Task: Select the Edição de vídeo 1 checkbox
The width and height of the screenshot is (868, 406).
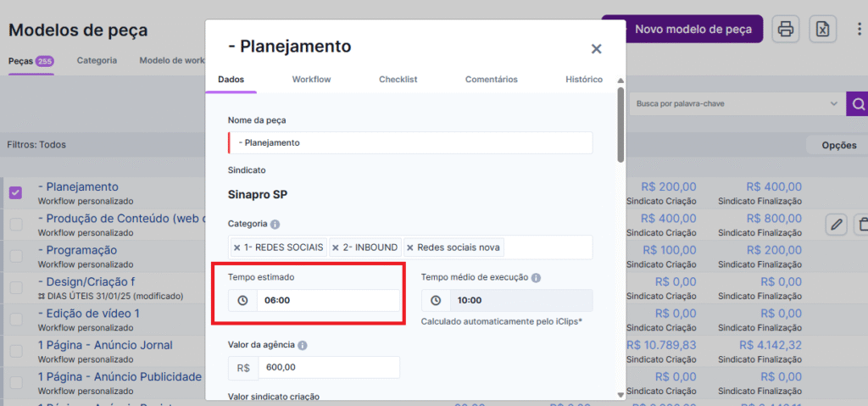Action: click(16, 320)
